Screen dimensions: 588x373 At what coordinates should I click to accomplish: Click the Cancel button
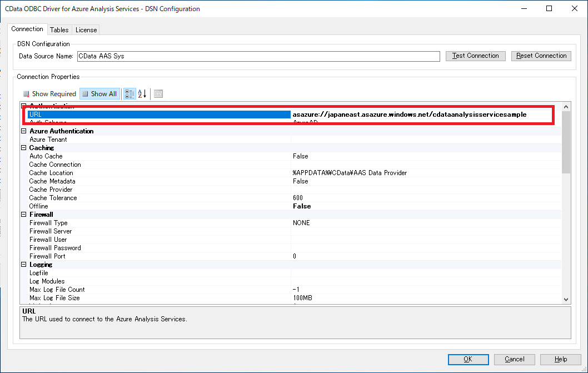515,359
